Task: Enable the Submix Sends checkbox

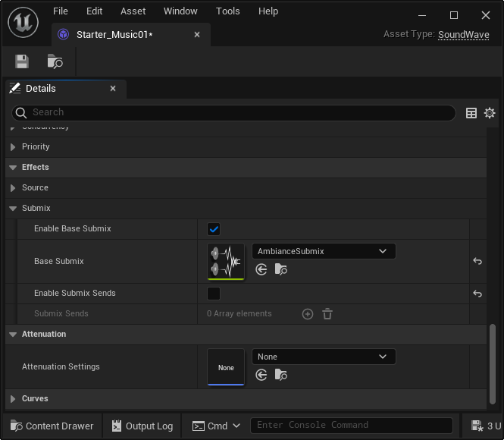Action: [214, 294]
